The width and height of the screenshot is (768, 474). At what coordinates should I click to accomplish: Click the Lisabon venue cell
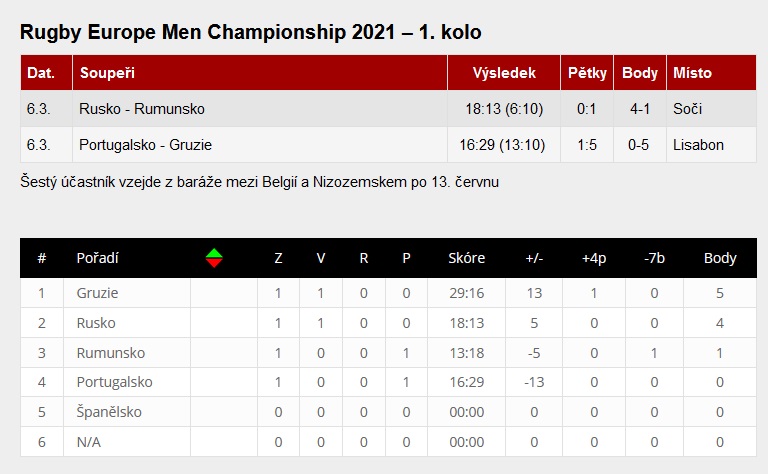698,145
